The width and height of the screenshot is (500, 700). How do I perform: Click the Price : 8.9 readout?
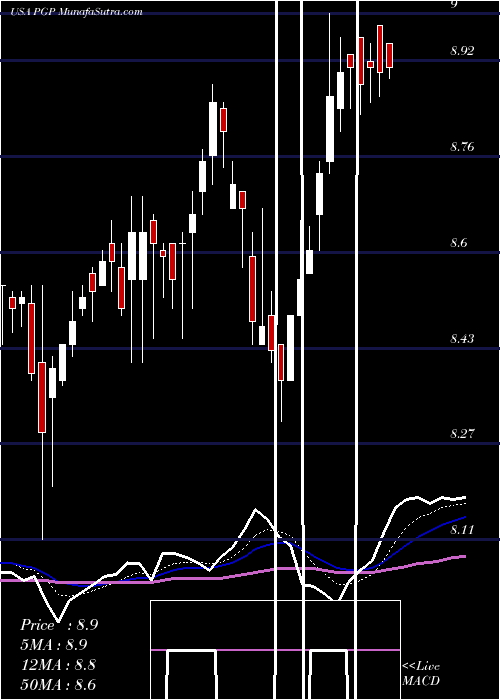point(59,625)
